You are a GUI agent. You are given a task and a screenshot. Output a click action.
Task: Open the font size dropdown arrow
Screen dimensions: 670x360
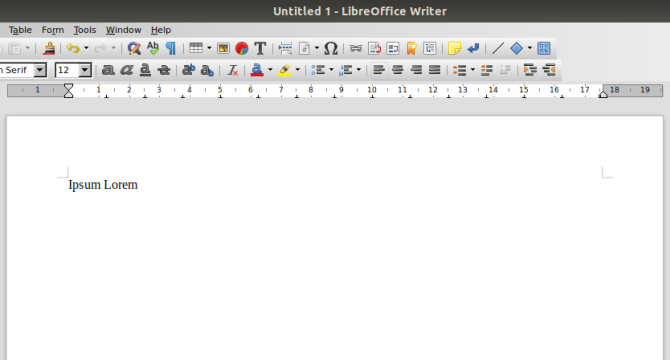85,70
